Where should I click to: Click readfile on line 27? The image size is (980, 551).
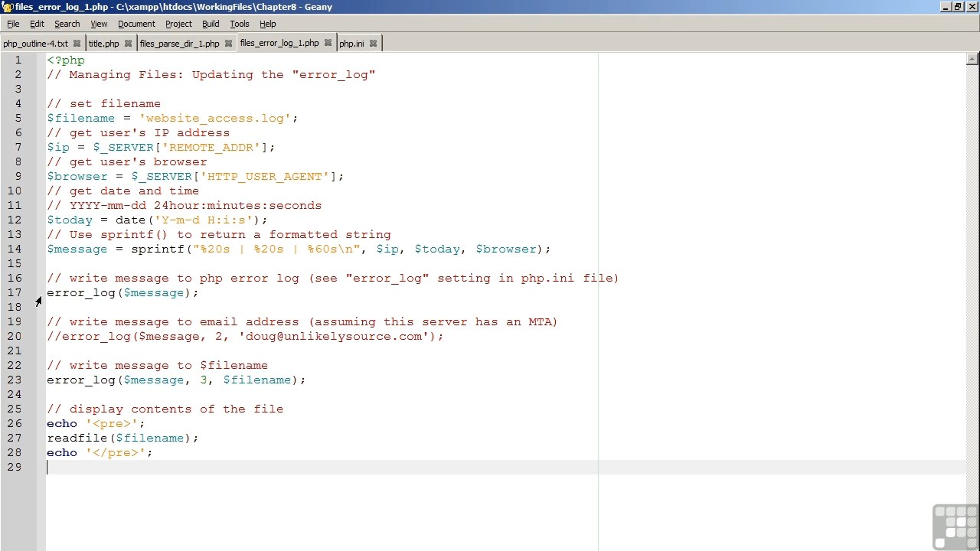(77, 438)
